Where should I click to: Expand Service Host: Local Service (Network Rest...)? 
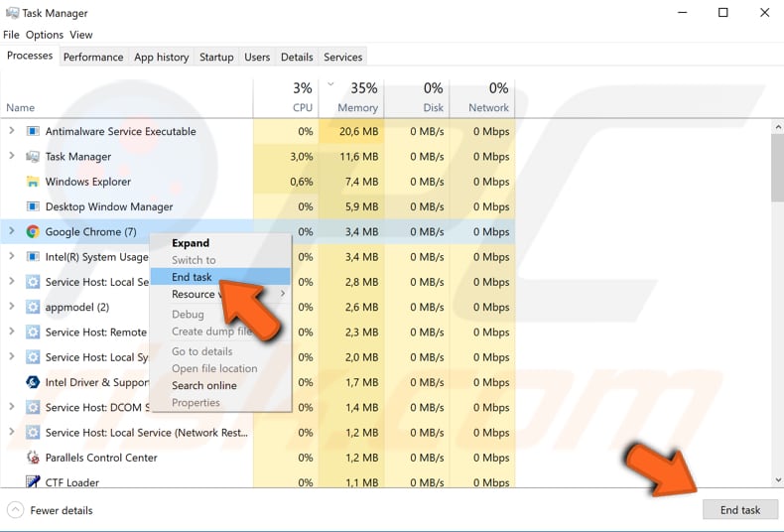[x=12, y=431]
